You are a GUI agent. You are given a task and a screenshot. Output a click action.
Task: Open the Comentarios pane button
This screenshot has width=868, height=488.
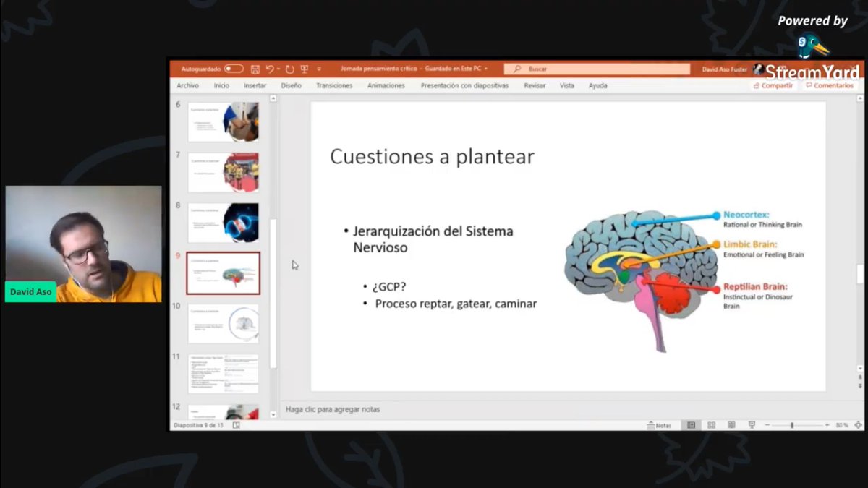tap(829, 85)
